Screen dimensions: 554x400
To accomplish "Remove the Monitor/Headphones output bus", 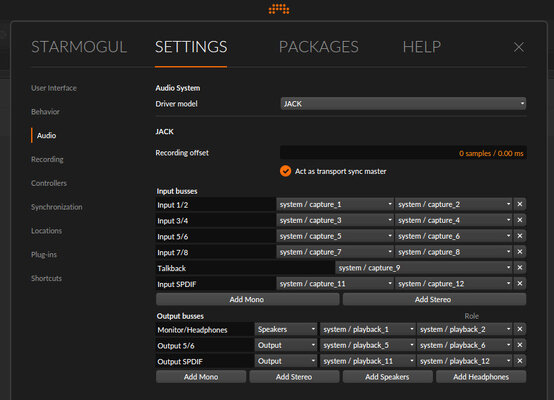I will [520, 329].
